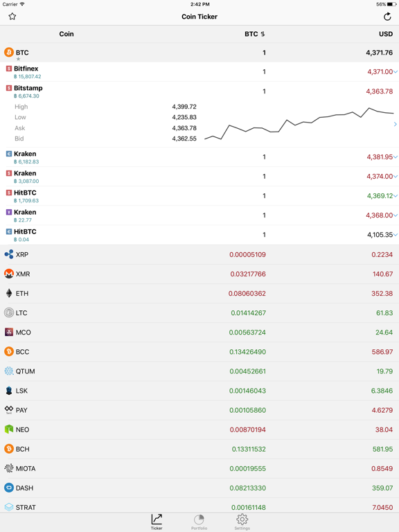Screen dimensions: 399x532
Task: Tap the favorites star icon
Action: coord(12,17)
